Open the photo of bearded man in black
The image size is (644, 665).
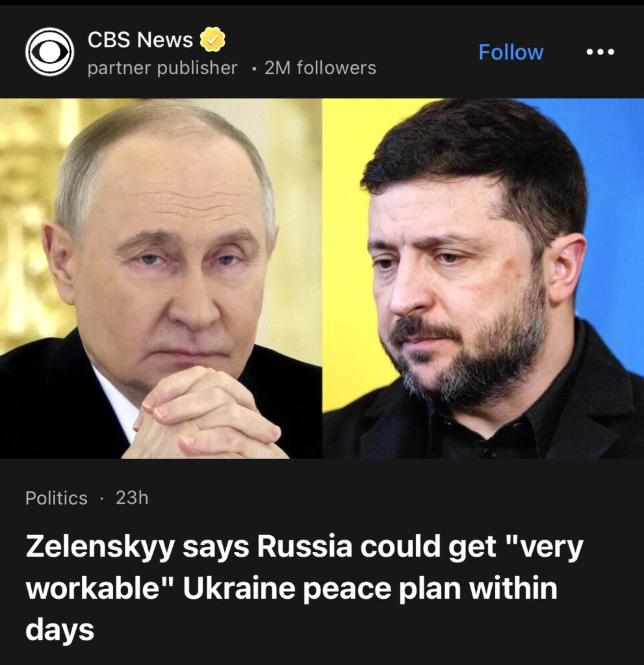[x=483, y=279]
